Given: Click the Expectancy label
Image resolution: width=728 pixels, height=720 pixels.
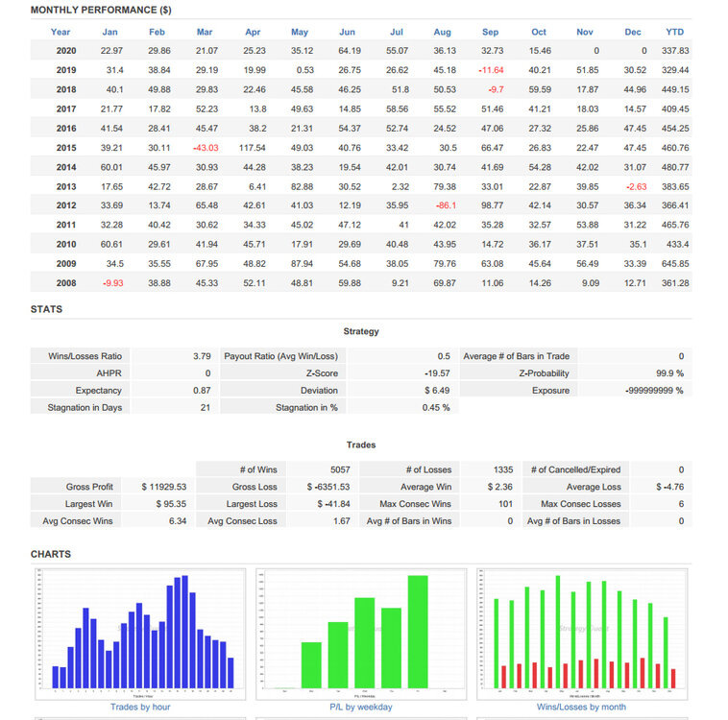Looking at the screenshot, I should click(x=98, y=391).
